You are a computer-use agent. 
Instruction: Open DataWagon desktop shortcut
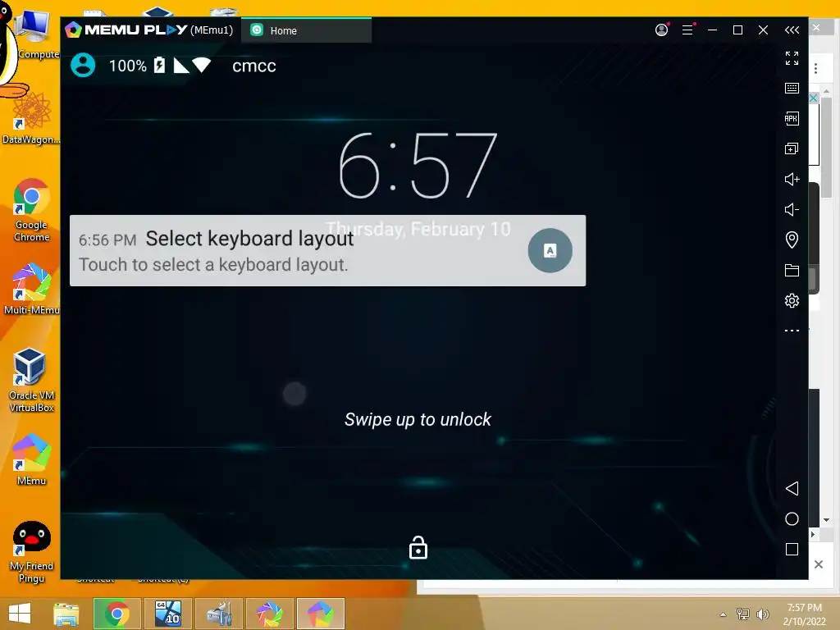pos(31,118)
